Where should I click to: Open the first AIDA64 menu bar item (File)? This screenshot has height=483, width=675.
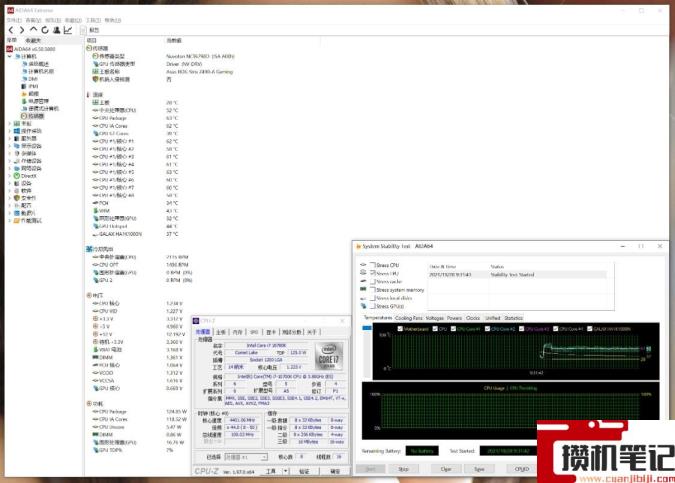coord(14,20)
